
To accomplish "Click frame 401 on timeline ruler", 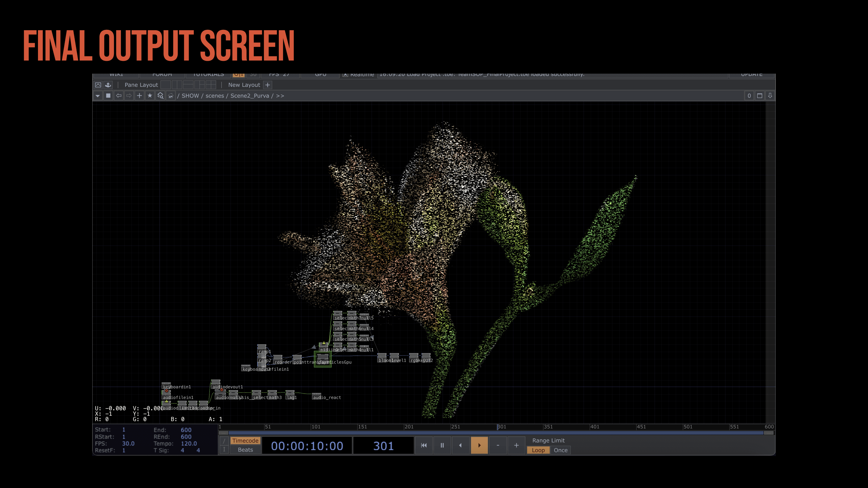I will pyautogui.click(x=590, y=427).
